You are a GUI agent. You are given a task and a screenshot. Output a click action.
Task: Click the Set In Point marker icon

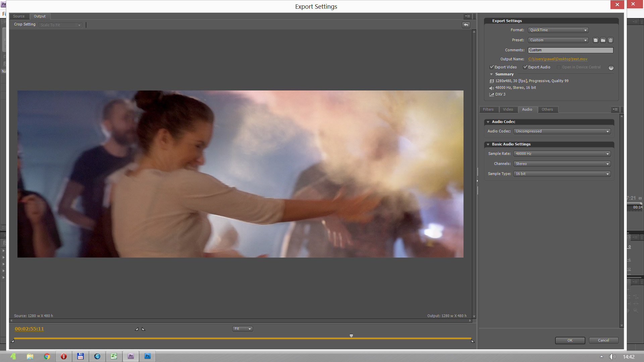[137, 329]
